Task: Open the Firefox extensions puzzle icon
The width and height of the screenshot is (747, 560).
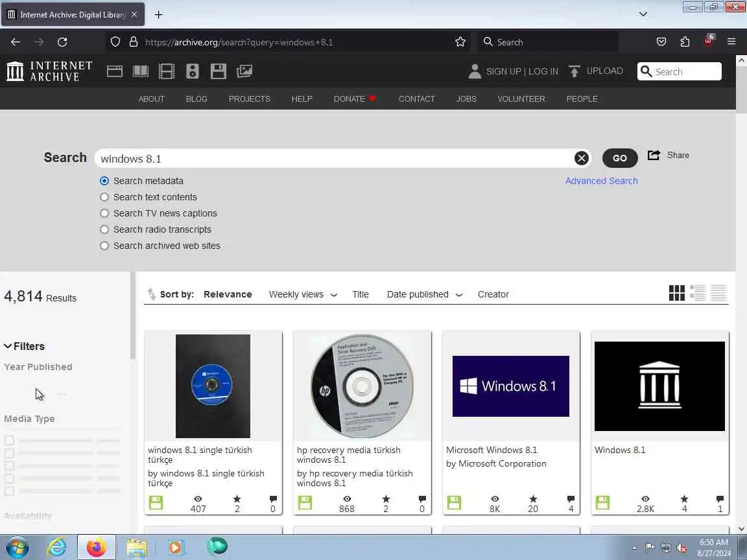Action: coord(685,42)
